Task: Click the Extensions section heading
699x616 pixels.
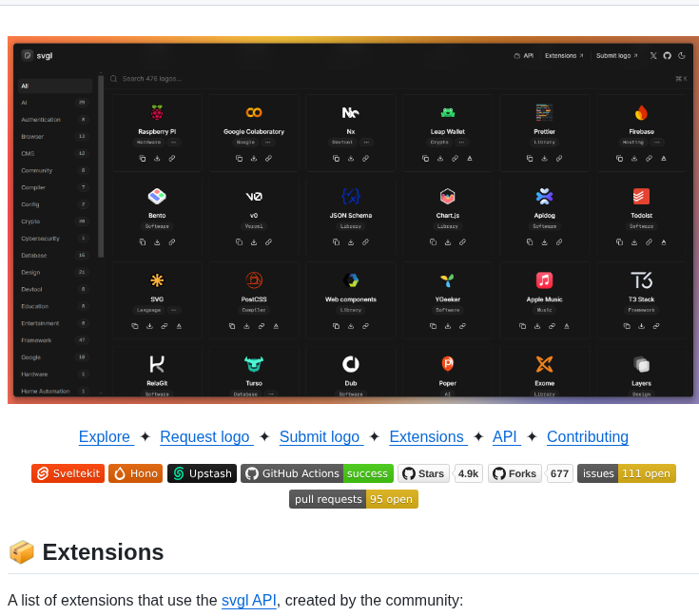Action: click(103, 552)
